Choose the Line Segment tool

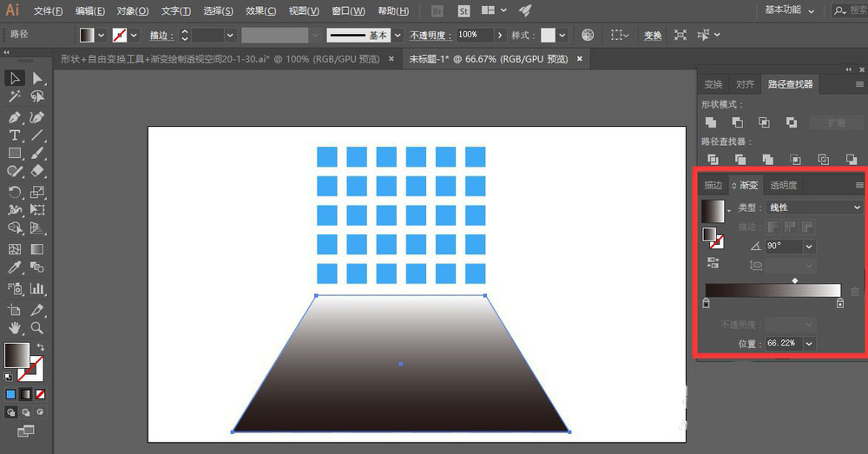(x=37, y=135)
